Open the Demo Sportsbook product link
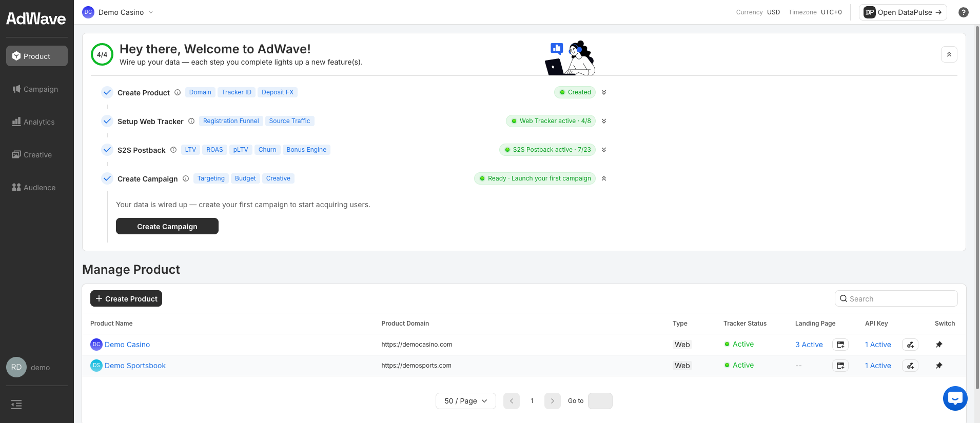The height and width of the screenshot is (423, 980). pos(135,366)
